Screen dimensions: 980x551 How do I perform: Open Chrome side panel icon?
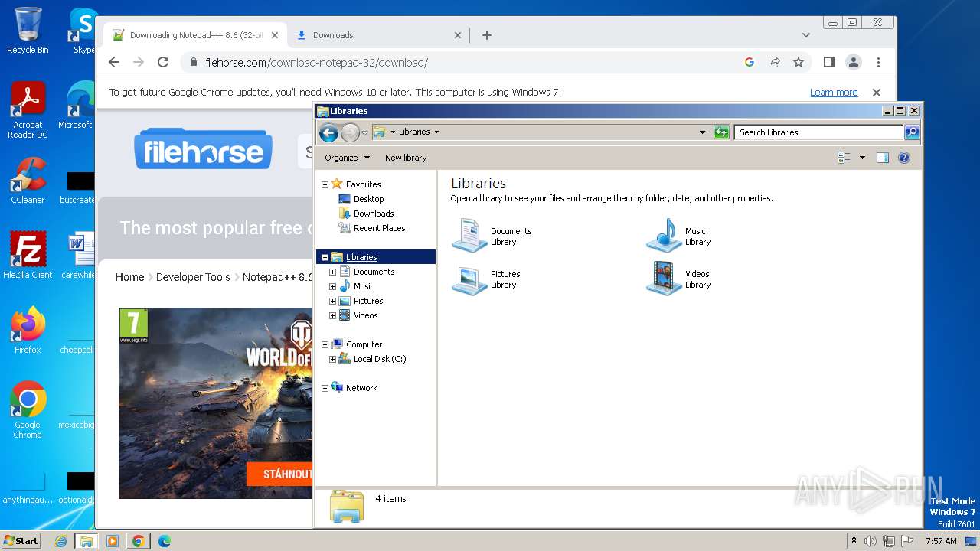(828, 63)
